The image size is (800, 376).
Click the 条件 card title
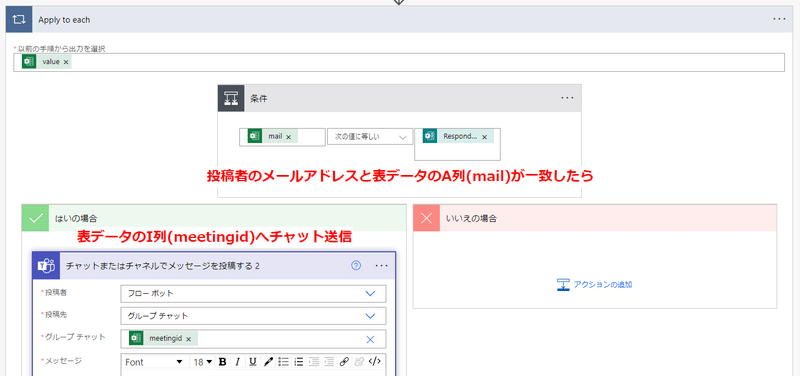coord(259,98)
